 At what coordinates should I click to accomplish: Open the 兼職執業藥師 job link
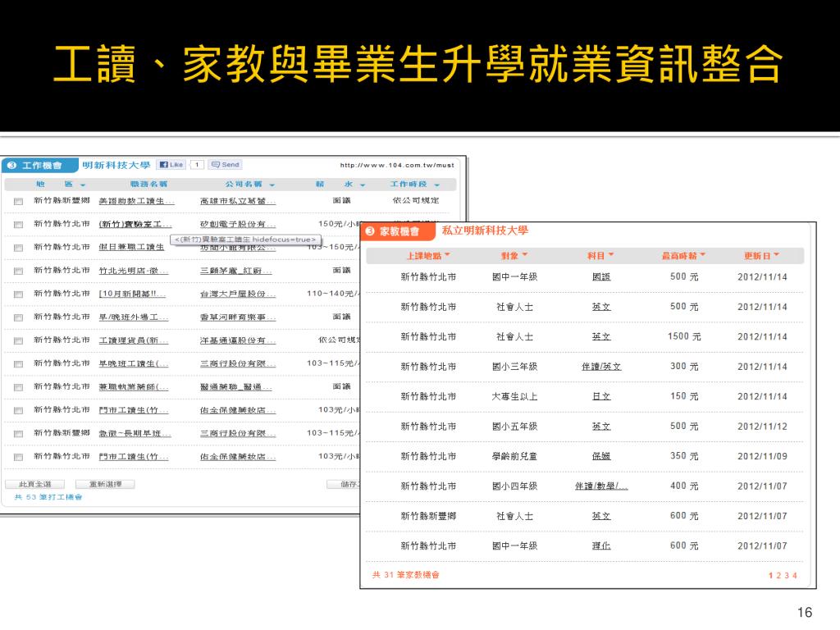[134, 387]
